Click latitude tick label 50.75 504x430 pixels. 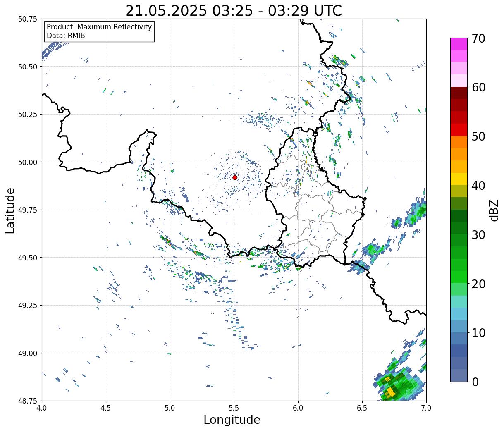point(28,19)
